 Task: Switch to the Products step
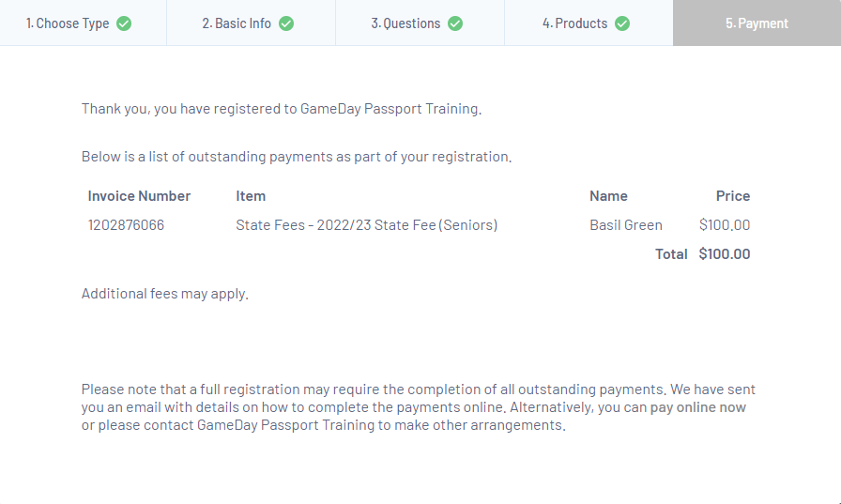coord(574,23)
